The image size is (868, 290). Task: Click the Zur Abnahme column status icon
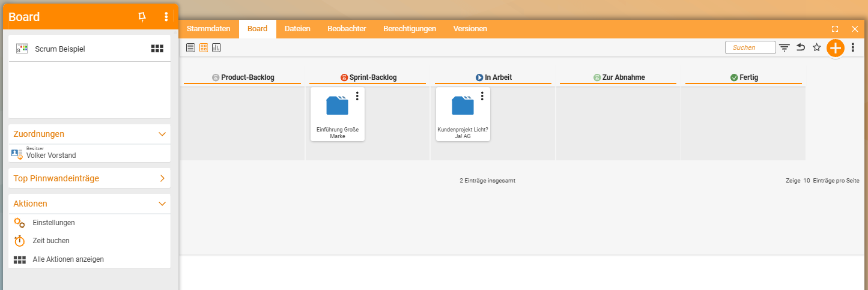(x=597, y=77)
